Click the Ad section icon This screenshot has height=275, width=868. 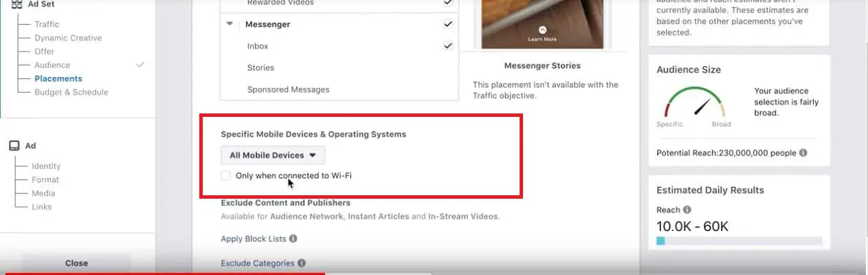[14, 146]
